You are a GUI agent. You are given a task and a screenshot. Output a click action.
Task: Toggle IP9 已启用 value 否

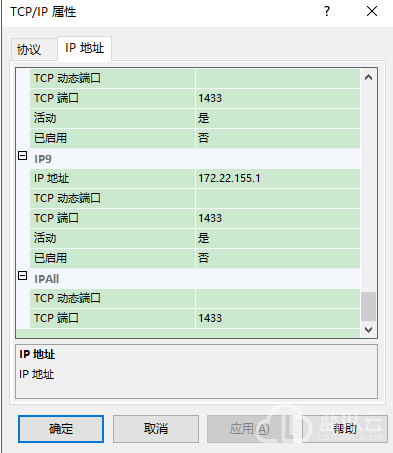click(x=278, y=258)
